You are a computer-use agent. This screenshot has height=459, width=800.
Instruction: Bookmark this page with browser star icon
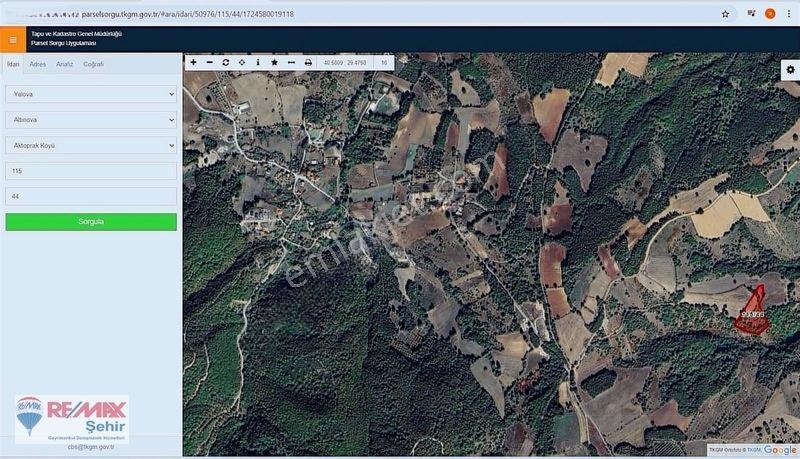click(x=726, y=14)
